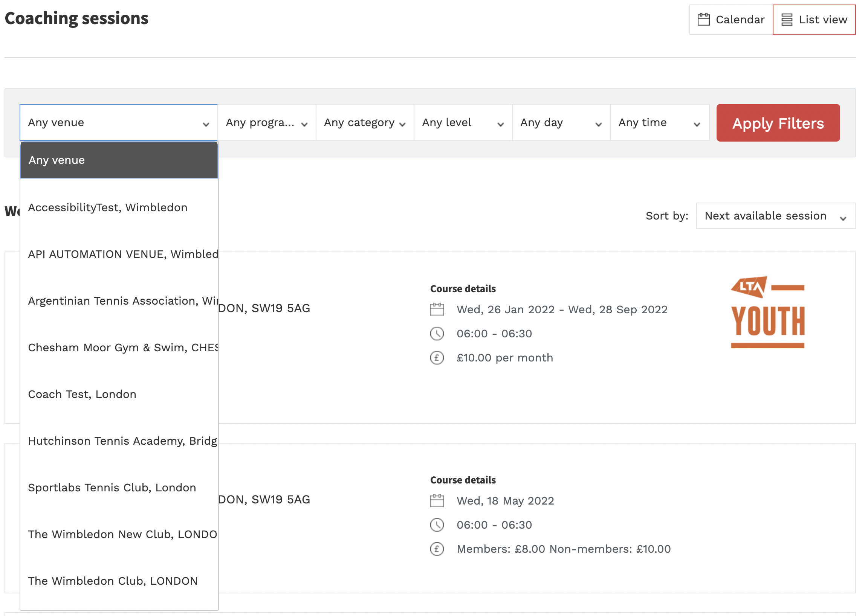Open the Sort by Next available session dropdown
Screen dimensions: 865x616
[x=775, y=216]
